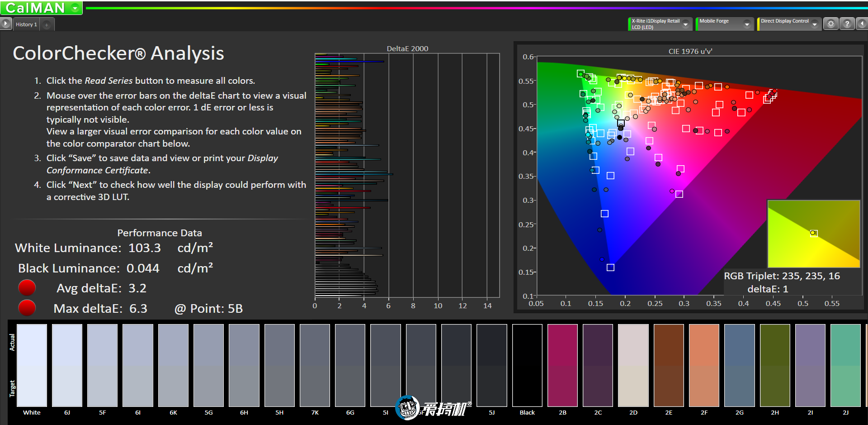Open the Mobile Forge source dropdown
The image size is (868, 425).
click(746, 24)
